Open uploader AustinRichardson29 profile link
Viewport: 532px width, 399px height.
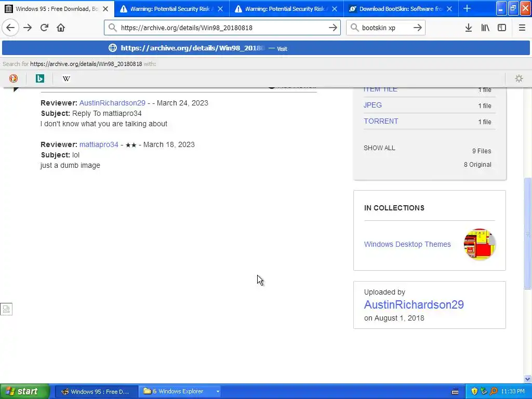point(414,304)
